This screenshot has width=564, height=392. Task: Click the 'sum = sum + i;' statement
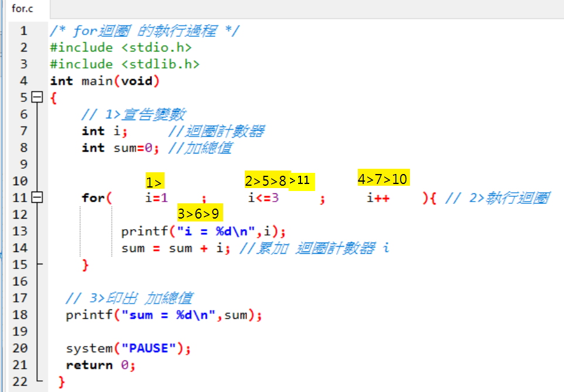tap(176, 248)
